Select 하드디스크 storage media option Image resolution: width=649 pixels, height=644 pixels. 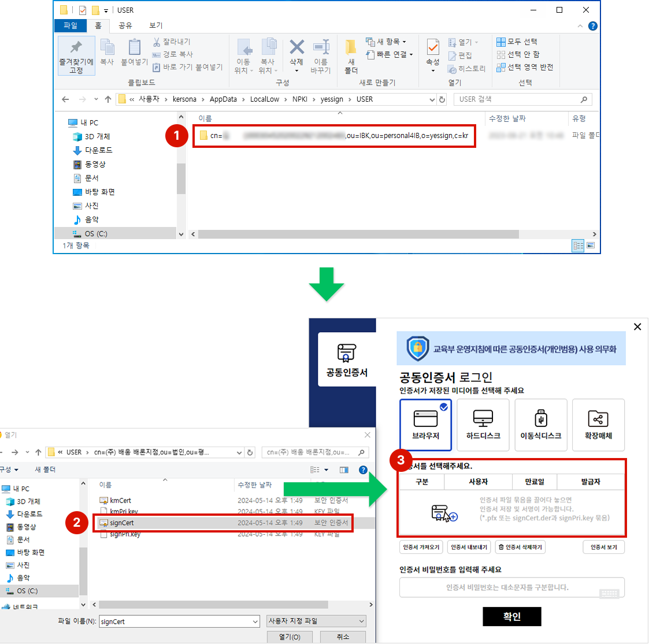click(x=483, y=425)
